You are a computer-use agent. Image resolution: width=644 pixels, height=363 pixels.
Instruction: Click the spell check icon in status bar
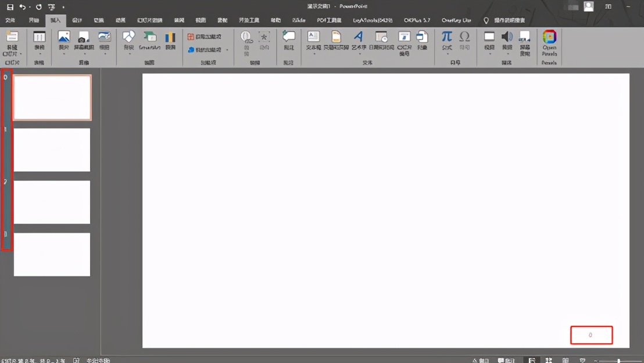point(76,360)
